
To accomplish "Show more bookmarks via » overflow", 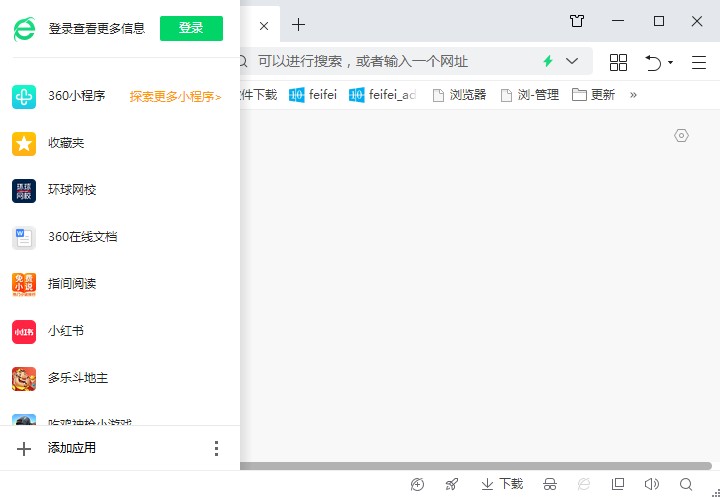I will tap(633, 95).
